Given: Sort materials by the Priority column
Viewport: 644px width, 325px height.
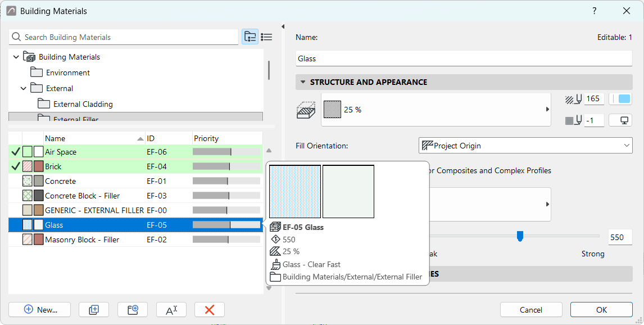Looking at the screenshot, I should [x=227, y=138].
